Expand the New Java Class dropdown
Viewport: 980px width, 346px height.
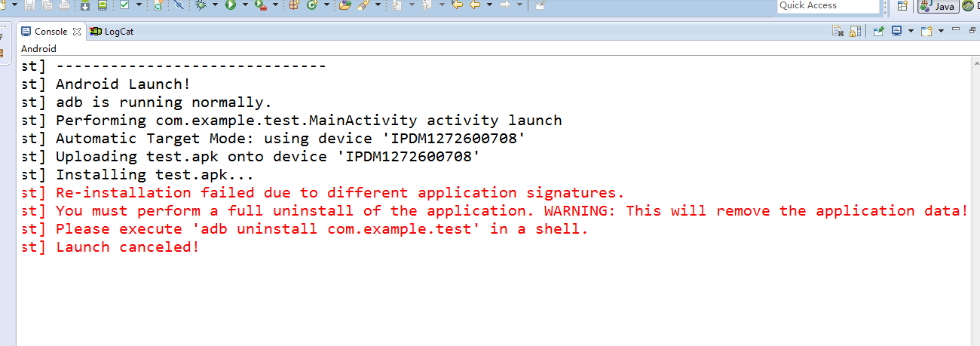point(326,5)
